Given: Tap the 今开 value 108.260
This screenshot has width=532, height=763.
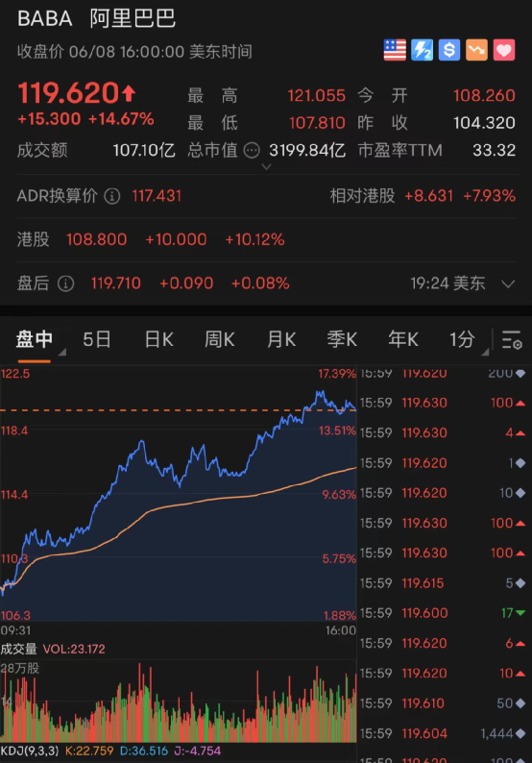Looking at the screenshot, I should pos(484,95).
